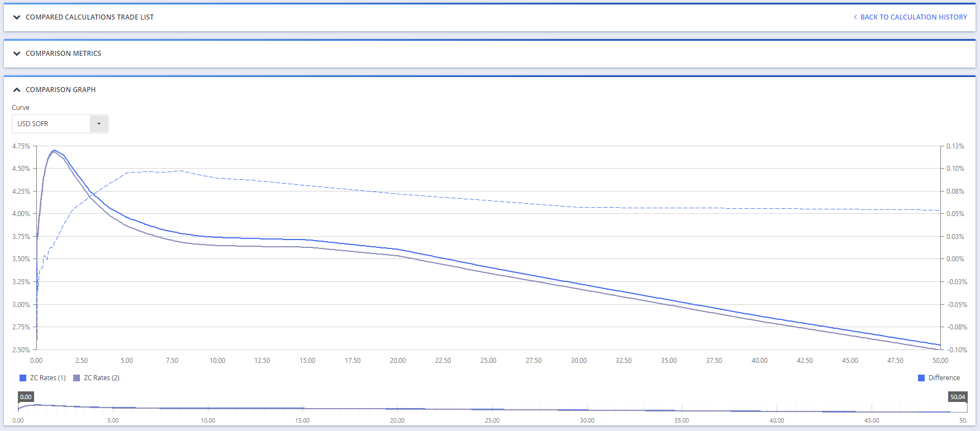
Task: Toggle the Difference series legend label
Action: (944, 378)
